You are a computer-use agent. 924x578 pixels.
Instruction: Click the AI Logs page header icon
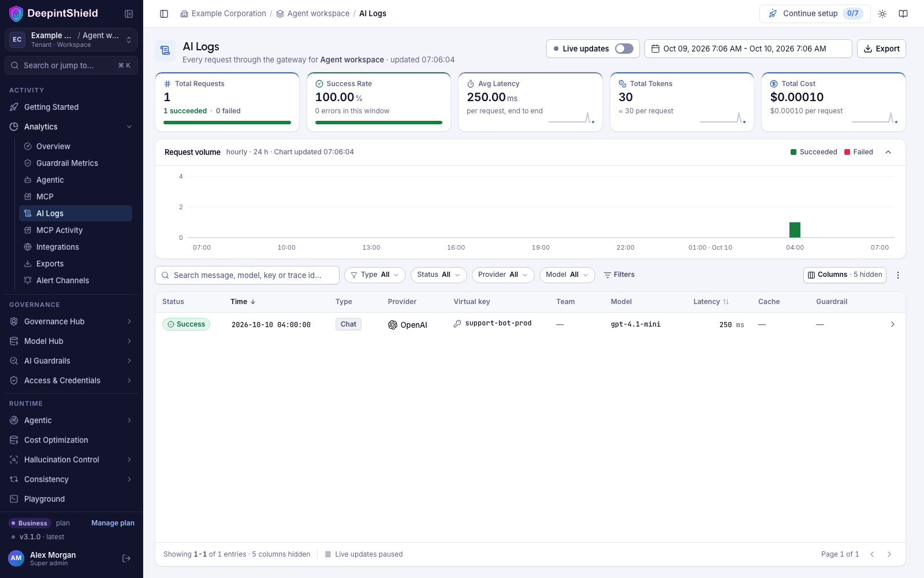pyautogui.click(x=165, y=50)
